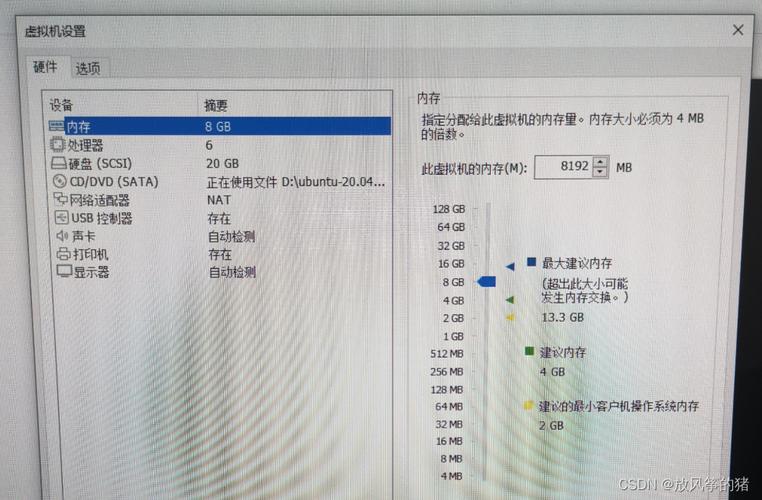Click the hard disk icon beside 硬盘 (SCSI)
This screenshot has height=500, width=762.
[x=58, y=163]
